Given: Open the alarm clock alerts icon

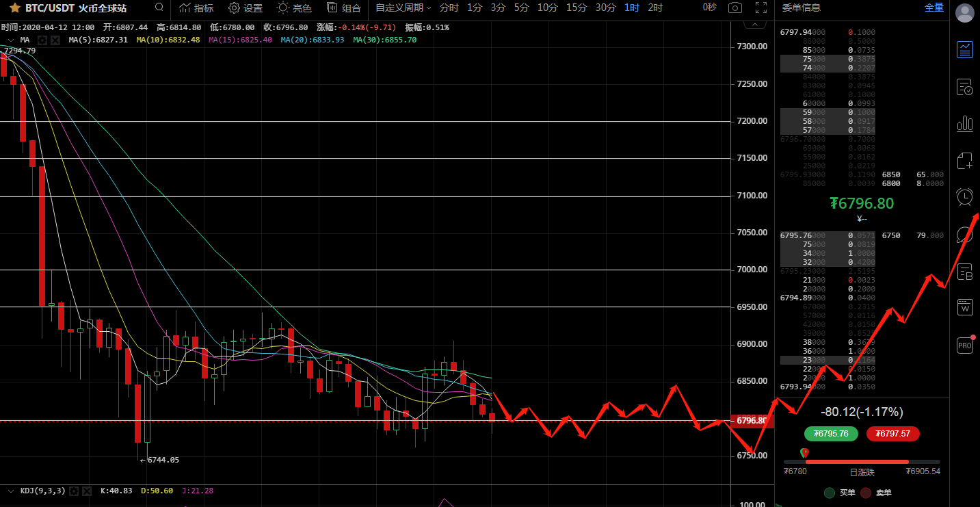Looking at the screenshot, I should (x=965, y=197).
